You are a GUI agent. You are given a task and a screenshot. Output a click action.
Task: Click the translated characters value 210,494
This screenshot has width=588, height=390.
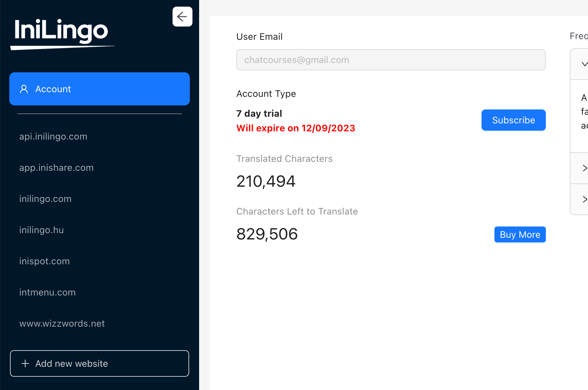tap(266, 181)
